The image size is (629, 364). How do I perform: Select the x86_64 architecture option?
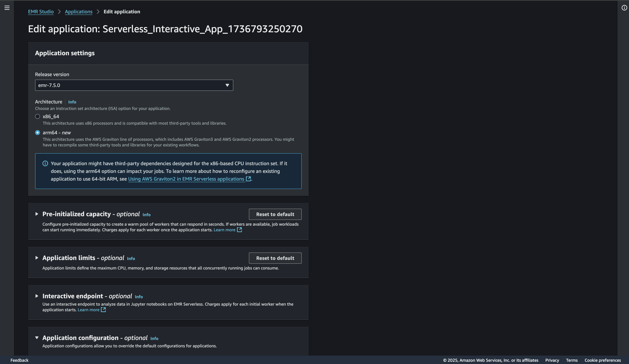(37, 116)
